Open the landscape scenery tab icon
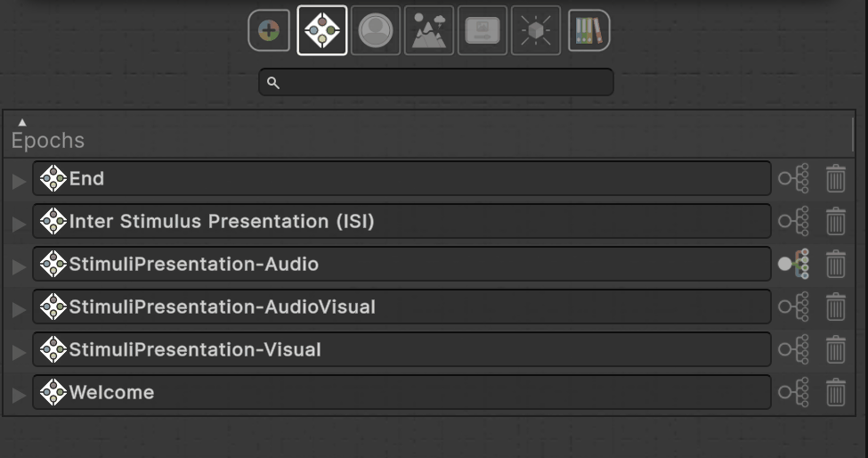The height and width of the screenshot is (458, 868). tap(429, 30)
